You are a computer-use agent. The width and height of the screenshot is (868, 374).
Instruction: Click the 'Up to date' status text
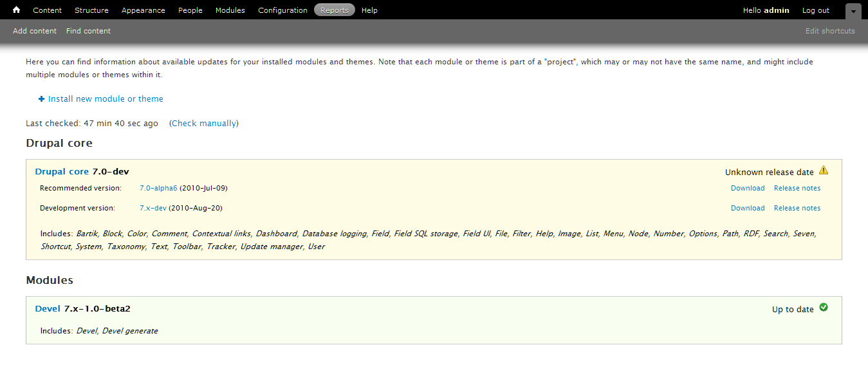[793, 310]
